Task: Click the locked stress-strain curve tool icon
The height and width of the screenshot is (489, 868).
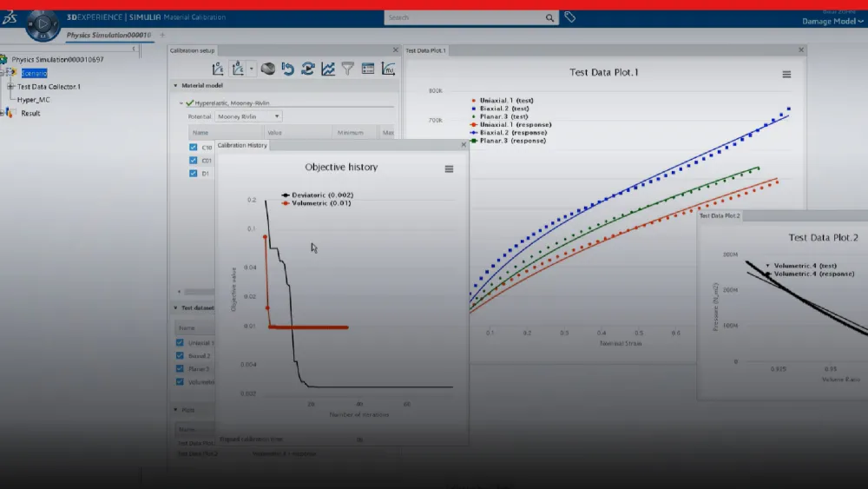Action: [238, 69]
